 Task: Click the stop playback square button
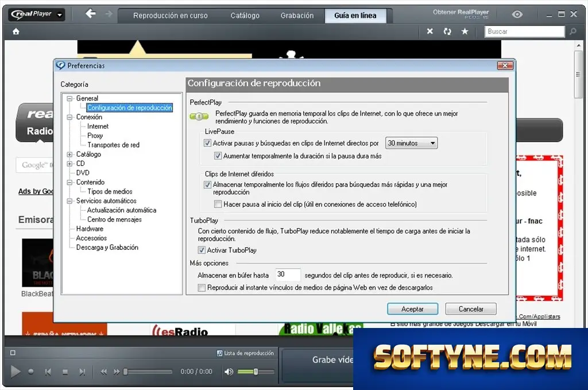65,372
